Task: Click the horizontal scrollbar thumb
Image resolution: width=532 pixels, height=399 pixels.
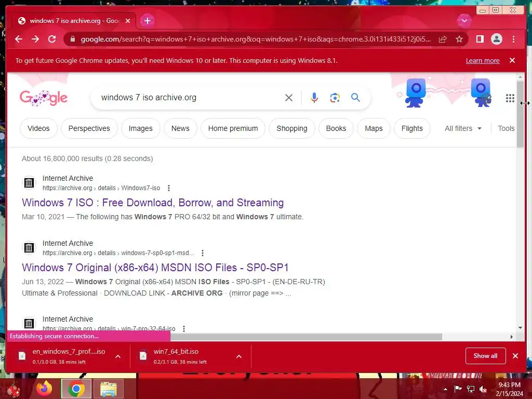Action: click(306, 337)
